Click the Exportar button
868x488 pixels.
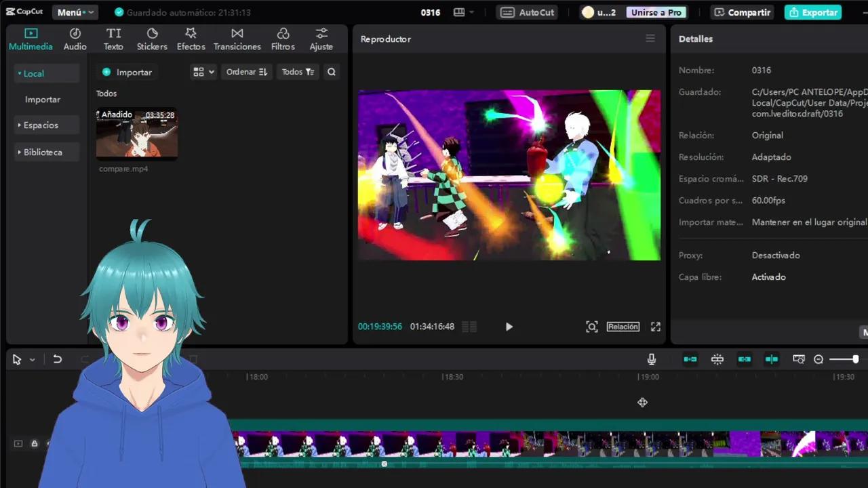[813, 12]
